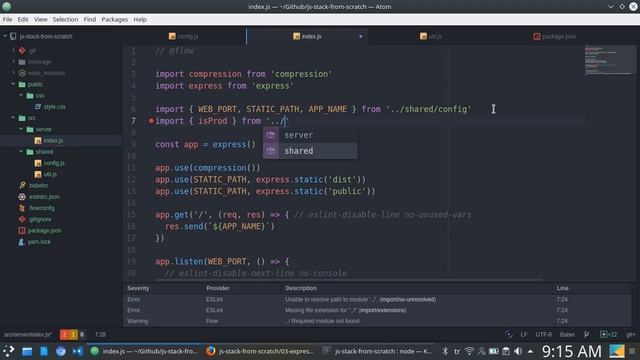Viewport: 640px width, 360px height.
Task: Collapse the js-stack-from-scratch project root
Action: coord(5,36)
